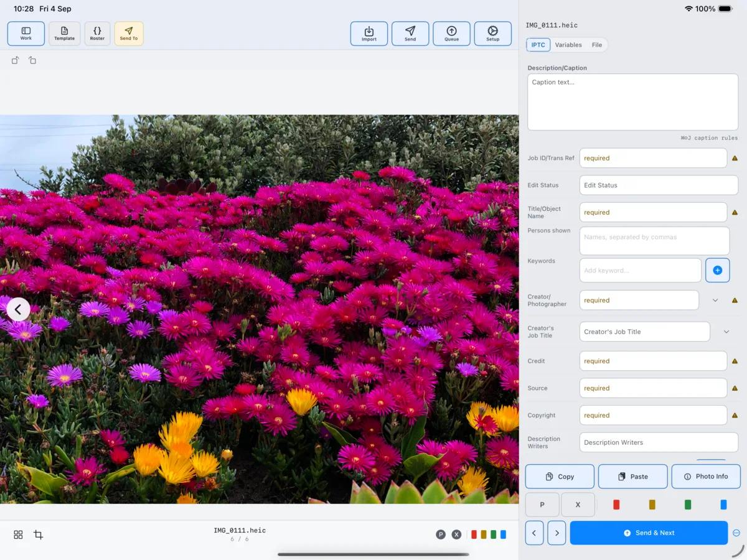The height and width of the screenshot is (560, 747).
Task: Add keyword with blue plus button
Action: (717, 270)
